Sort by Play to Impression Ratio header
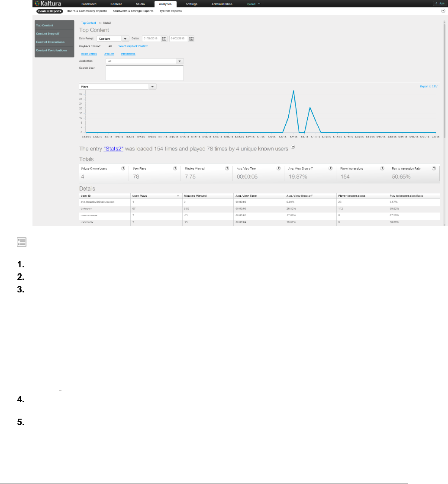 click(414, 196)
